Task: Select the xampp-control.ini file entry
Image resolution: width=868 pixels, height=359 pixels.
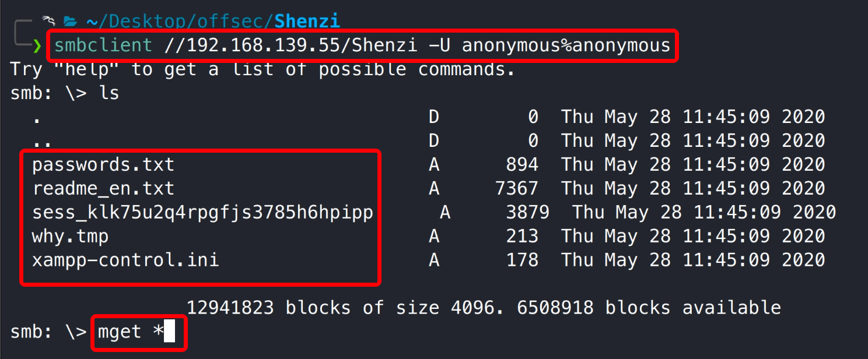Action: pyautogui.click(x=125, y=259)
